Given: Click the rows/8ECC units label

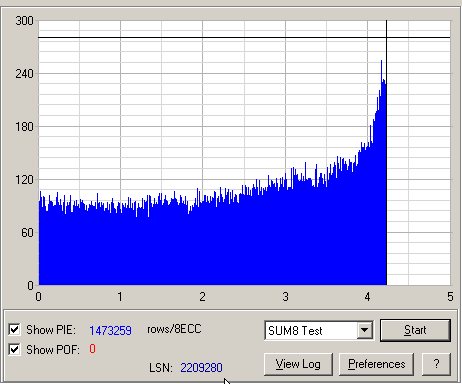Looking at the screenshot, I should (x=174, y=329).
